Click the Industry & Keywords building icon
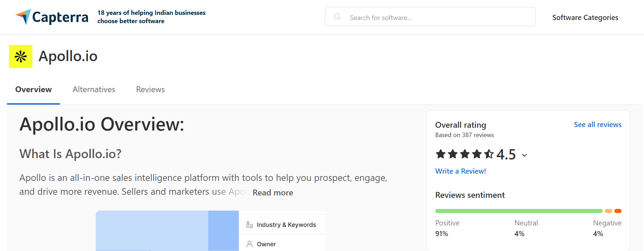Screen dimensions: 644x251 [249, 225]
